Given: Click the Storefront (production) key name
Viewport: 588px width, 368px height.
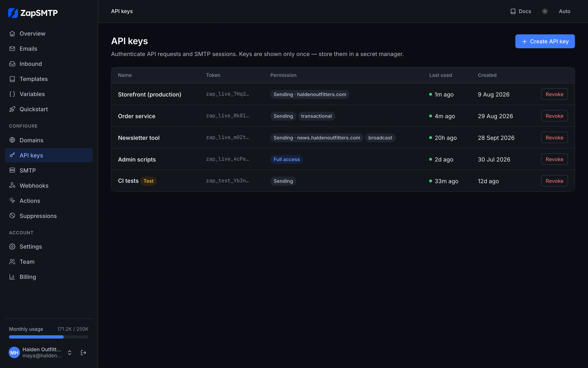Looking at the screenshot, I should point(150,94).
